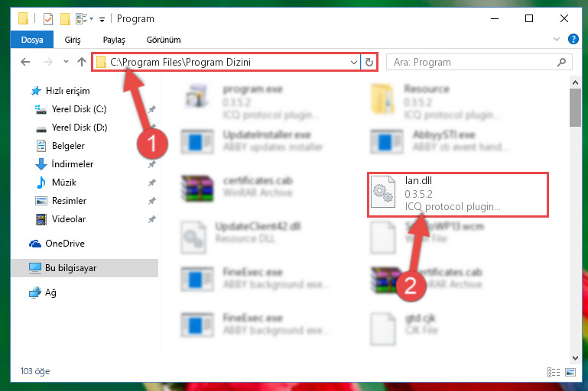Click the Properties checkmark icon in title bar
This screenshot has height=391, width=588.
click(48, 18)
